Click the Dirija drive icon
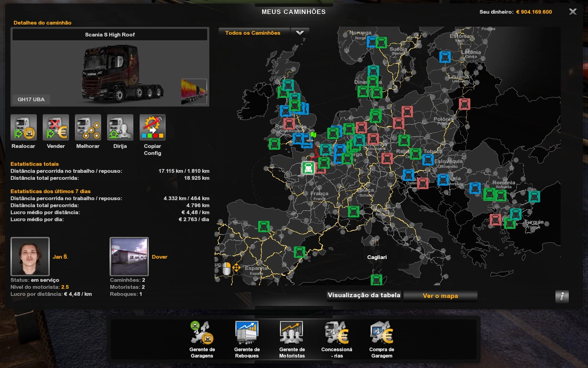The image size is (588, 368). [120, 128]
